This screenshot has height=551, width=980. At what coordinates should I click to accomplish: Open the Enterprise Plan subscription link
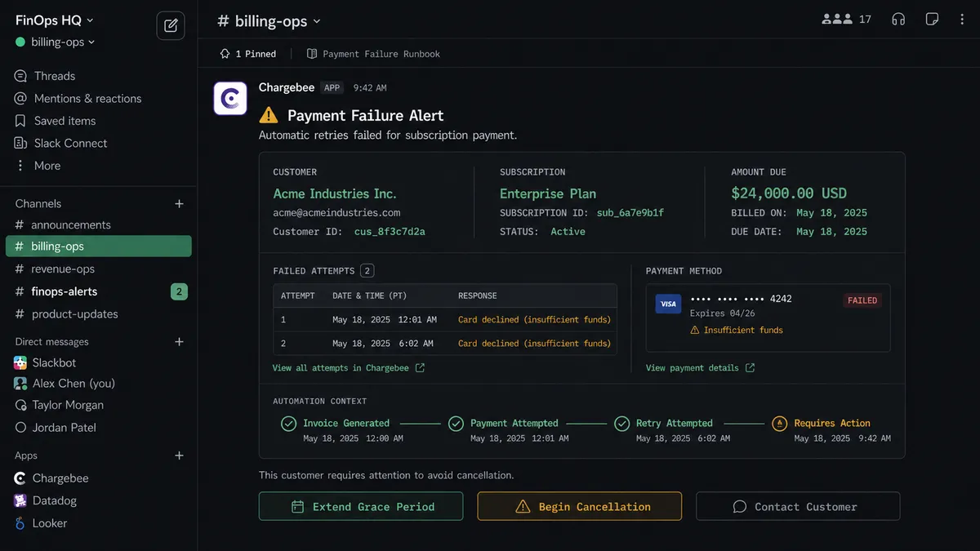click(548, 193)
